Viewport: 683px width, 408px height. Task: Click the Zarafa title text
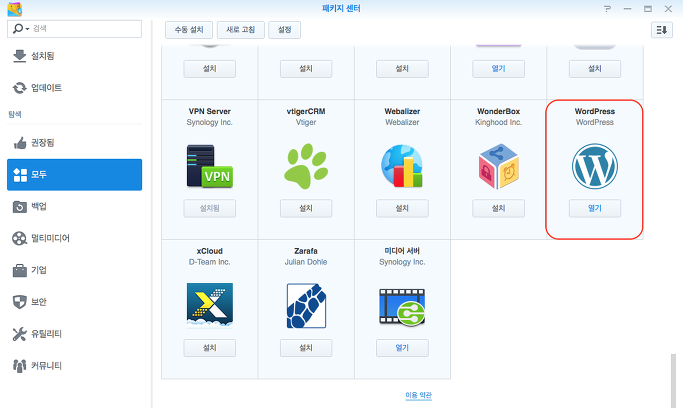306,251
